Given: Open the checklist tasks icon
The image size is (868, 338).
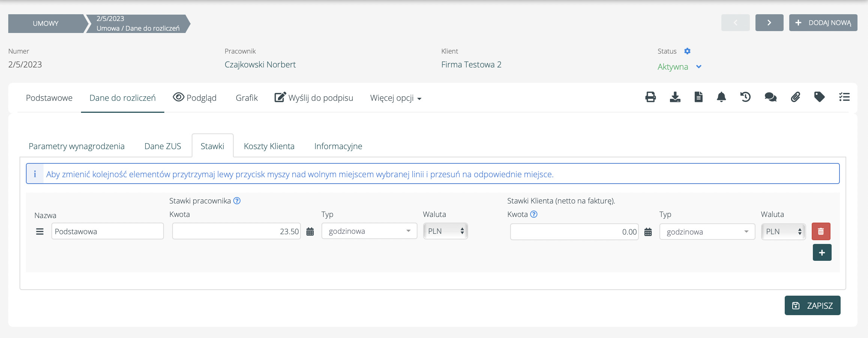Looking at the screenshot, I should [844, 97].
